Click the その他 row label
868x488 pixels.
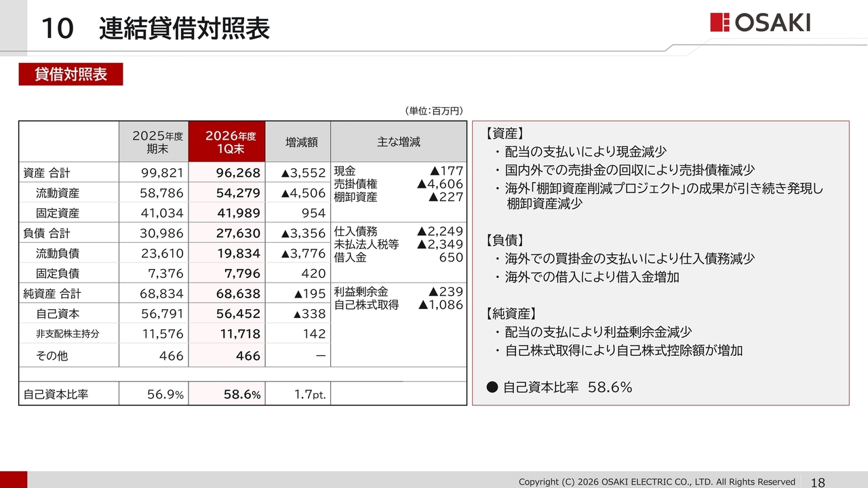point(52,355)
